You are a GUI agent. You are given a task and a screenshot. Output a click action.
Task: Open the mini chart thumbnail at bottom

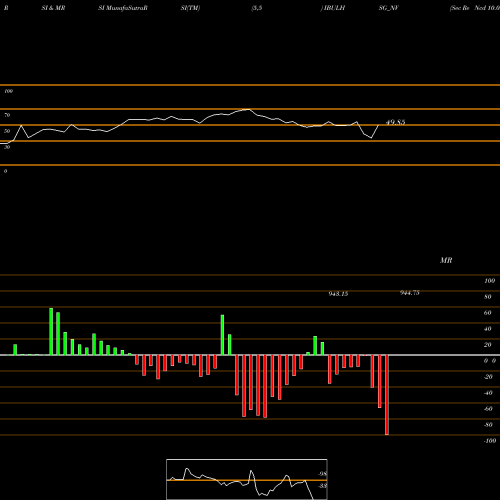click(x=247, y=479)
